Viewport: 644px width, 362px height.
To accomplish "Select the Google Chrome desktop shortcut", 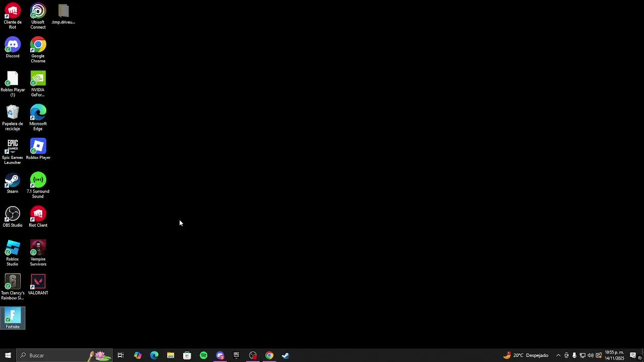I will pyautogui.click(x=38, y=50).
